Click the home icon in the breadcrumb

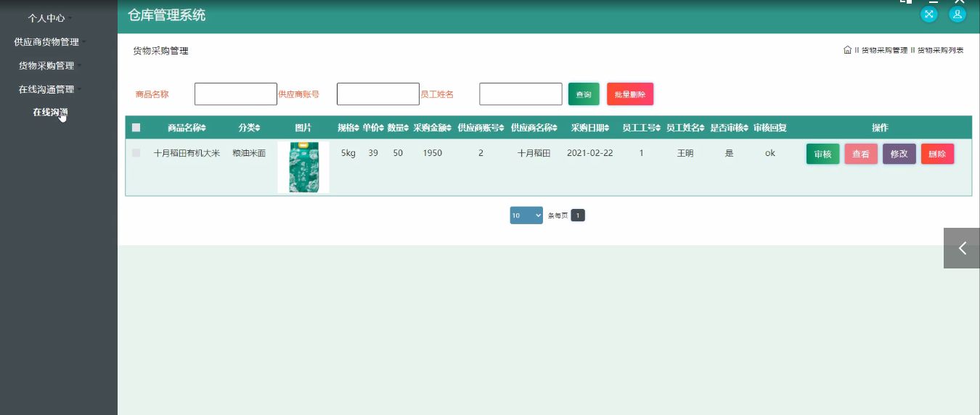click(x=847, y=50)
